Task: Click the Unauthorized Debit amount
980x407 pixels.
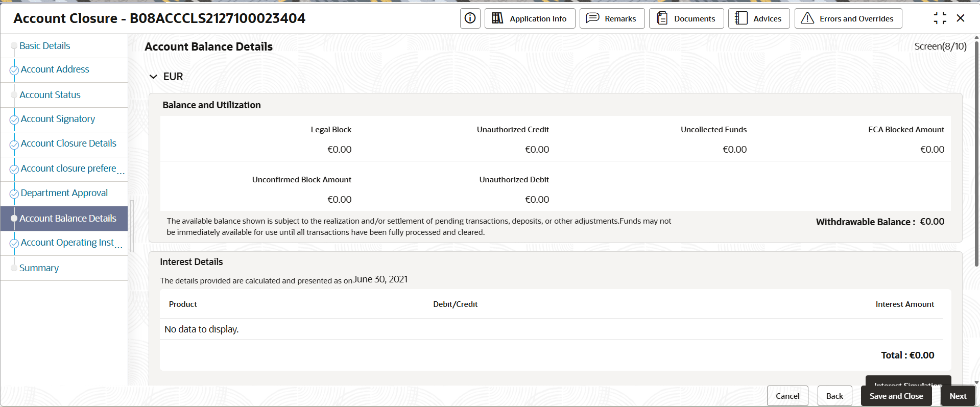Action: pyautogui.click(x=537, y=200)
